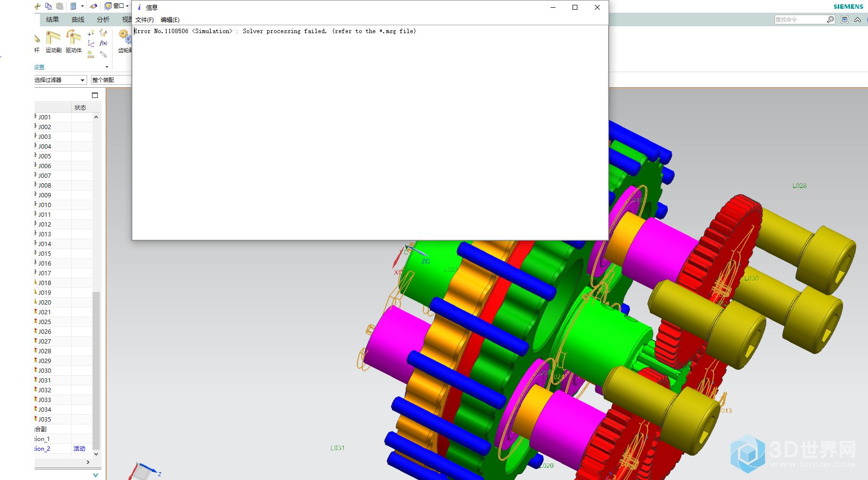Image resolution: width=868 pixels, height=480 pixels.
Task: Click the Cut scissors icon
Action: coord(37,6)
